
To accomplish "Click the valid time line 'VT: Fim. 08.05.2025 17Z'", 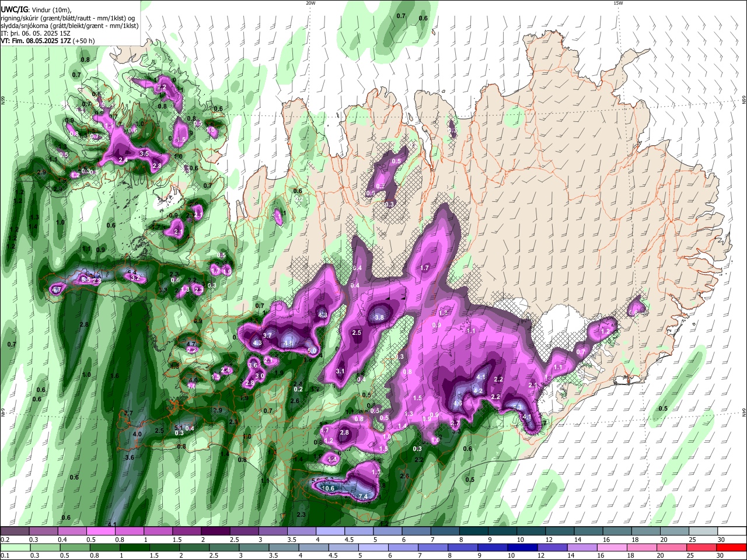I will 36,41.
